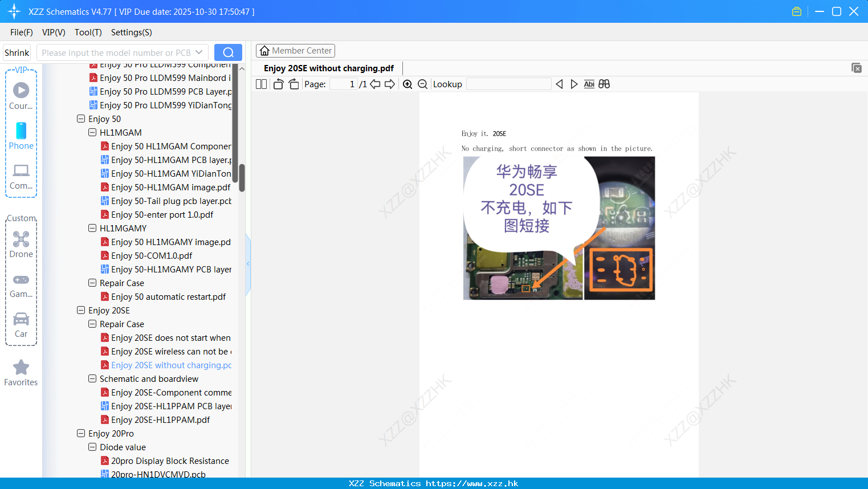
Task: Open Enjoy 50-Tail plug pcb layer file
Action: pos(166,201)
